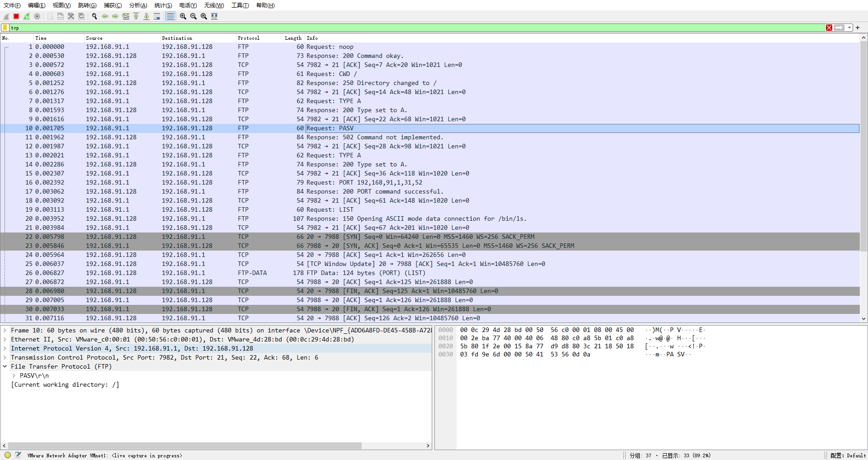Viewport: 868px width, 460px height.
Task: Sort by the Length column header
Action: [x=293, y=38]
